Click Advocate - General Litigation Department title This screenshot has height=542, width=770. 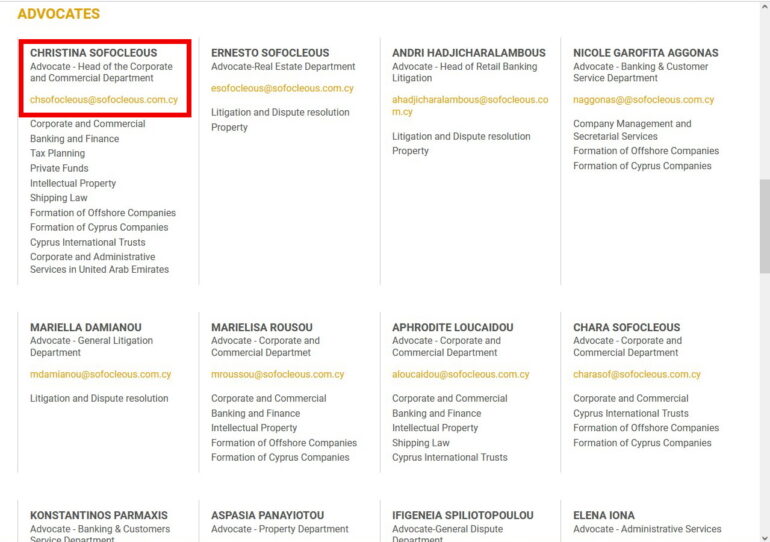91,347
